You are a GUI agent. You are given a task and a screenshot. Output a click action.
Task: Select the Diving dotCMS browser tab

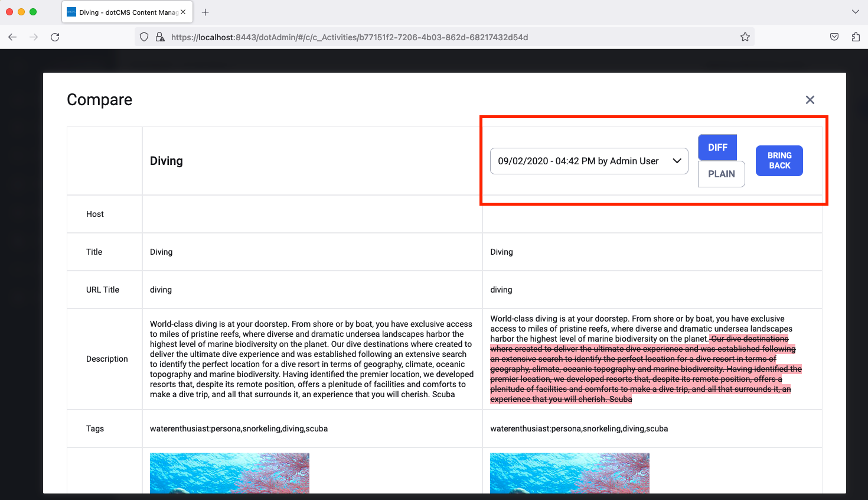pyautogui.click(x=121, y=12)
